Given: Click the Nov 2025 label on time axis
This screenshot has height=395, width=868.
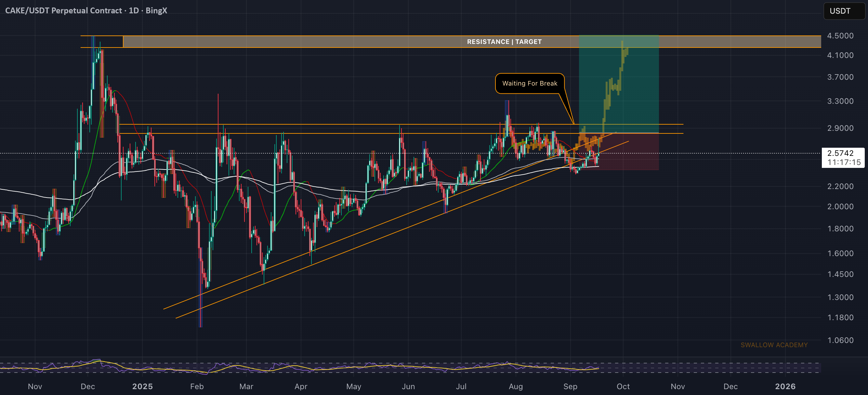Looking at the screenshot, I should pyautogui.click(x=677, y=386).
